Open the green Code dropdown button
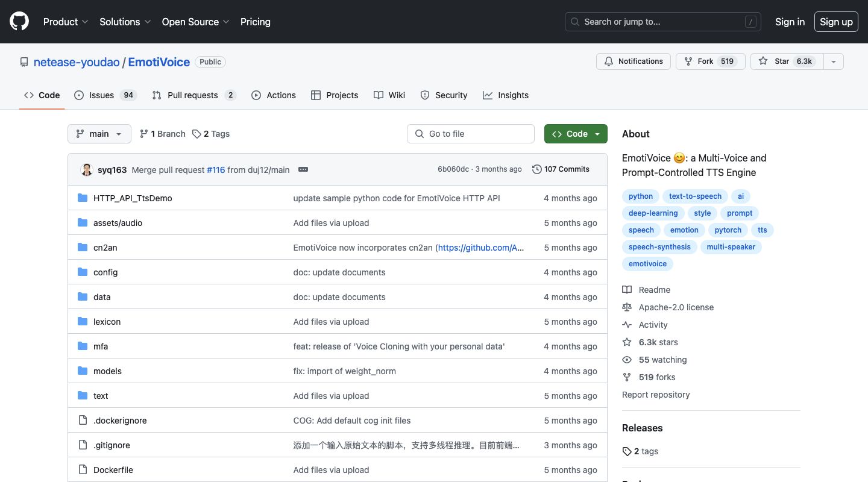 coord(576,134)
